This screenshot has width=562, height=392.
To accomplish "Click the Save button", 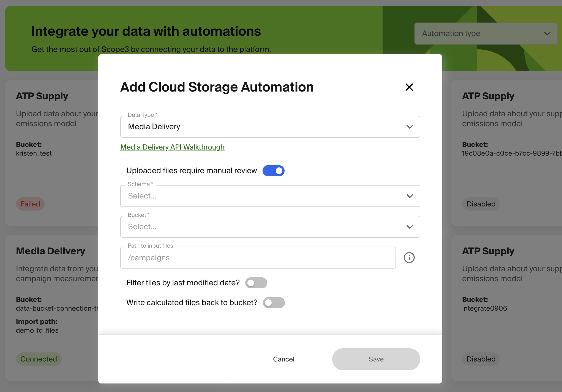I will click(x=376, y=359).
